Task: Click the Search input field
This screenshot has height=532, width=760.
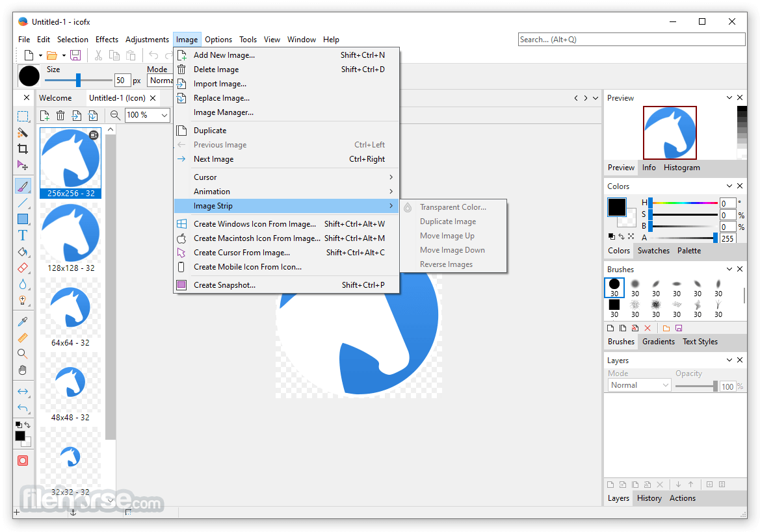Action: [631, 40]
